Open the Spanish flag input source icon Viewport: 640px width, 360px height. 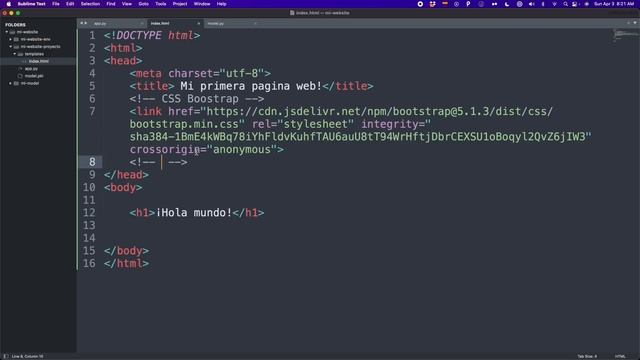pos(444,4)
